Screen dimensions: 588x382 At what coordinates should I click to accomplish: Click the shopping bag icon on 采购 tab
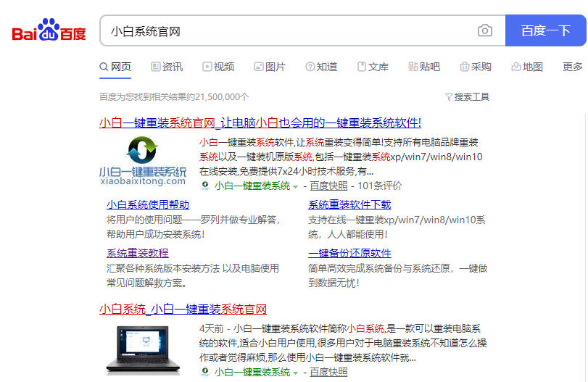(x=464, y=67)
